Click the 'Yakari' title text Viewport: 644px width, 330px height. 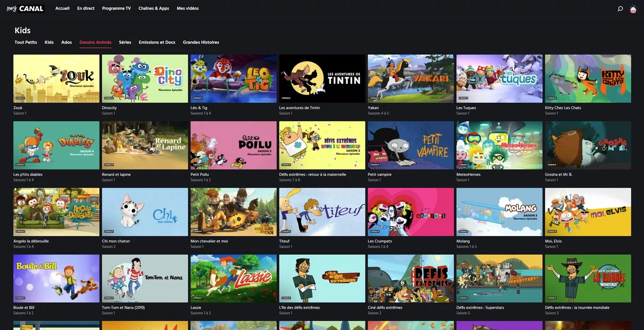374,108
